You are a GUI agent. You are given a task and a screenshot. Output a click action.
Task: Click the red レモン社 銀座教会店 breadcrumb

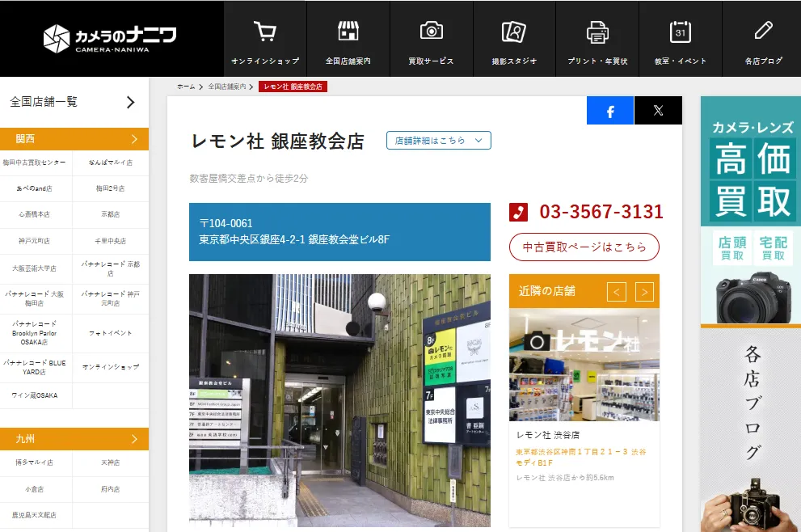tap(293, 87)
